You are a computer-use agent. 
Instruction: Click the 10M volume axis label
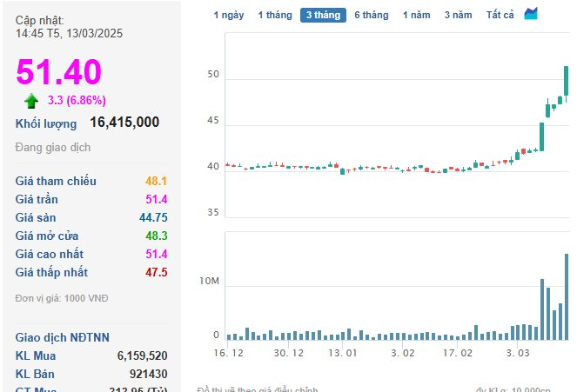click(x=209, y=282)
